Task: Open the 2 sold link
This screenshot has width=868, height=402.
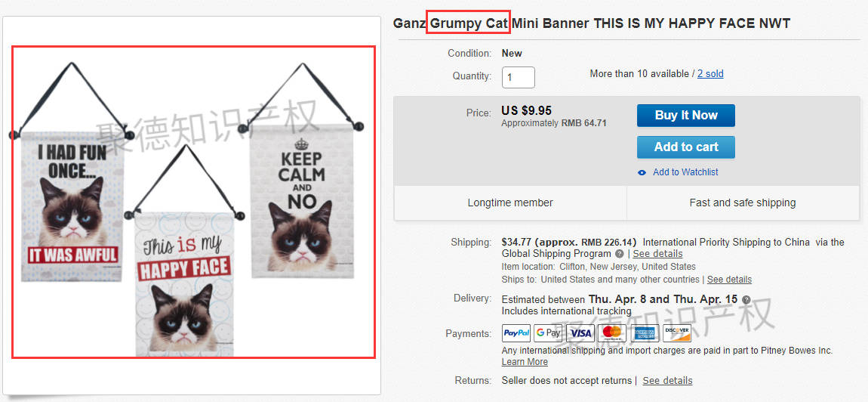Action: pos(710,74)
